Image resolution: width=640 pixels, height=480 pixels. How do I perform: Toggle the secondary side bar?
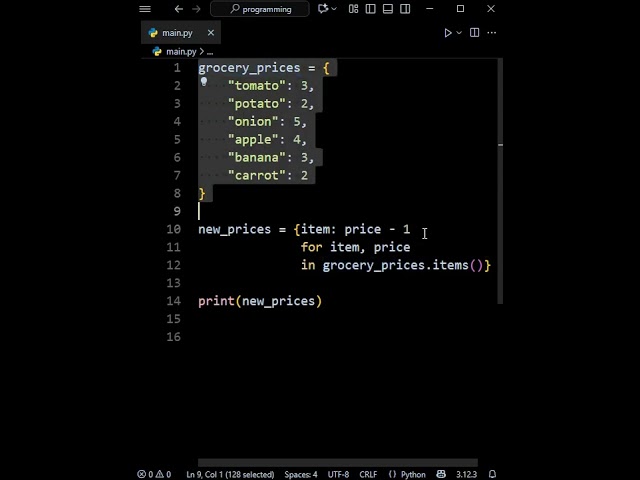(x=405, y=9)
